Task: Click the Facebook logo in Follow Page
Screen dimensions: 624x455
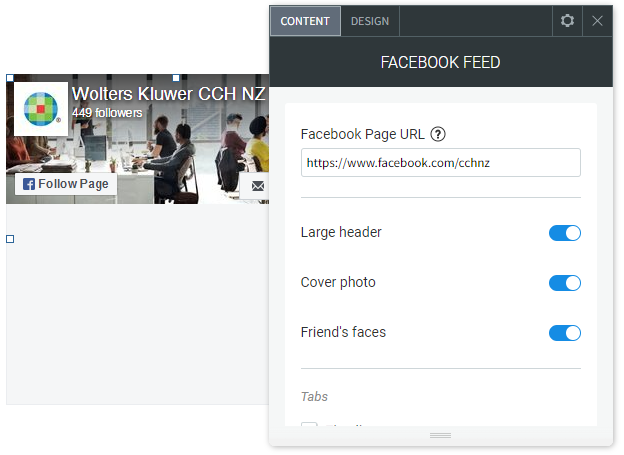Action: pos(29,184)
